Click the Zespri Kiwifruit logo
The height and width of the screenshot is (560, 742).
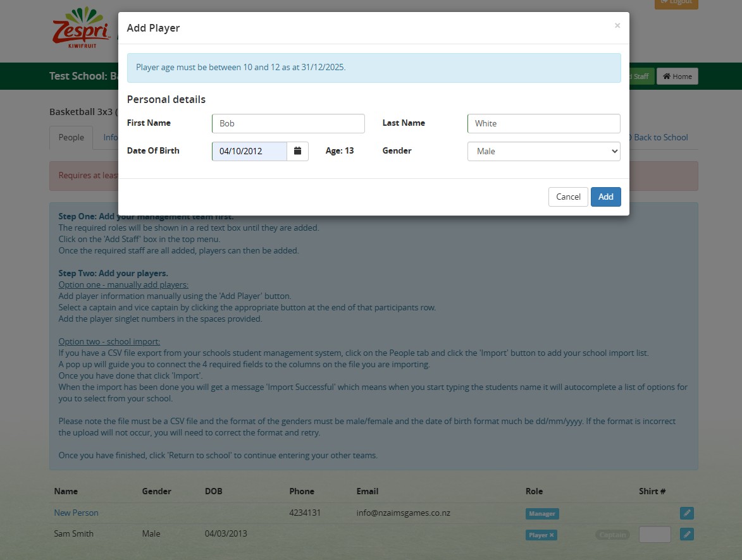pyautogui.click(x=81, y=28)
